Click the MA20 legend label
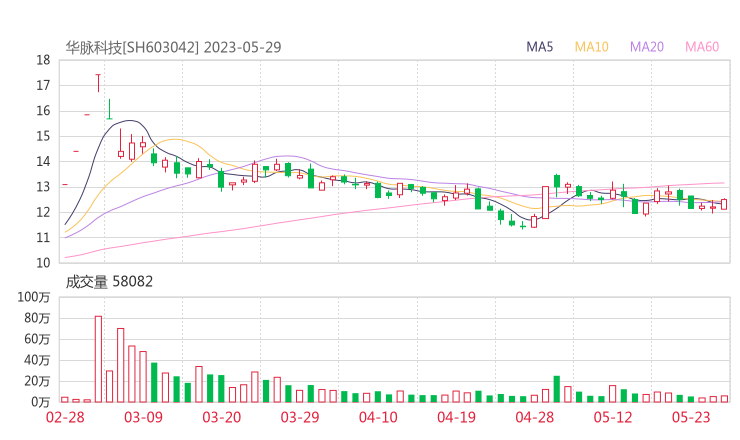 coord(647,47)
